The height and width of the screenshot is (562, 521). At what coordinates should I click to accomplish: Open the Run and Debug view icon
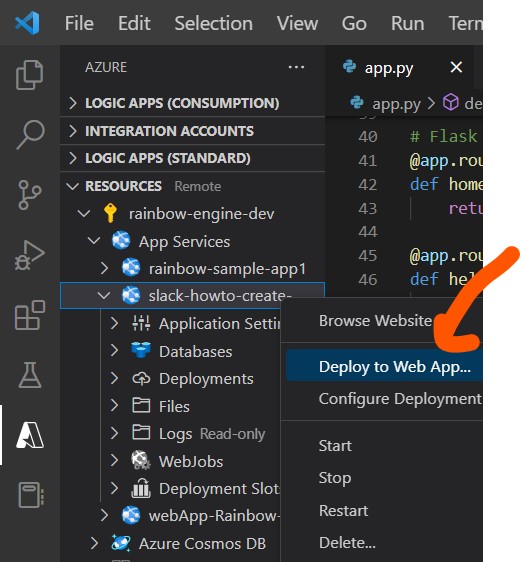pos(30,255)
